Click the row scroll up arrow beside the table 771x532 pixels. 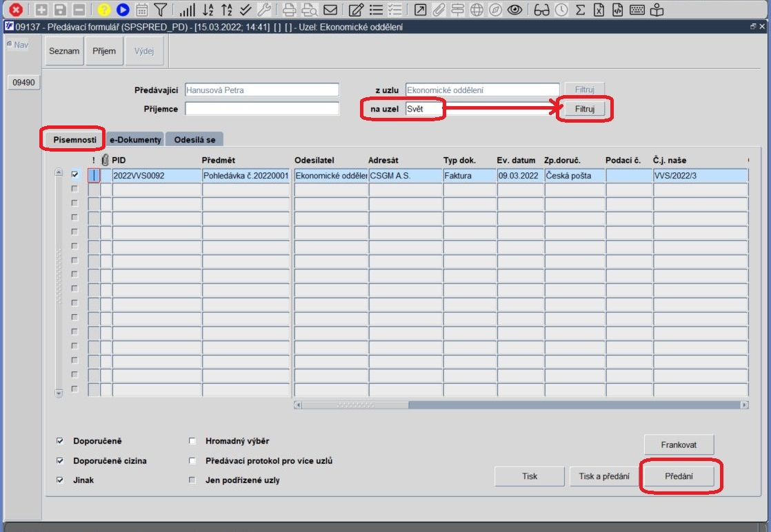[x=59, y=172]
